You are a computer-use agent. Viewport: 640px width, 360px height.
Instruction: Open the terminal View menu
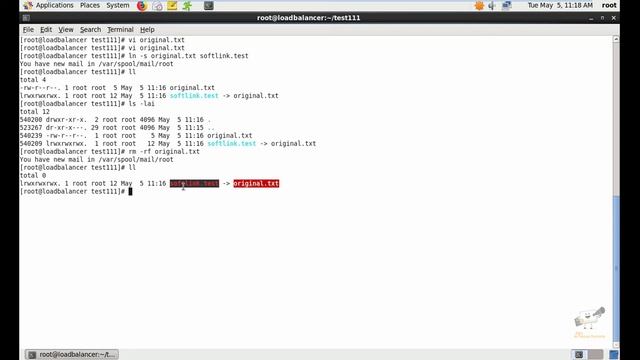tap(66, 29)
